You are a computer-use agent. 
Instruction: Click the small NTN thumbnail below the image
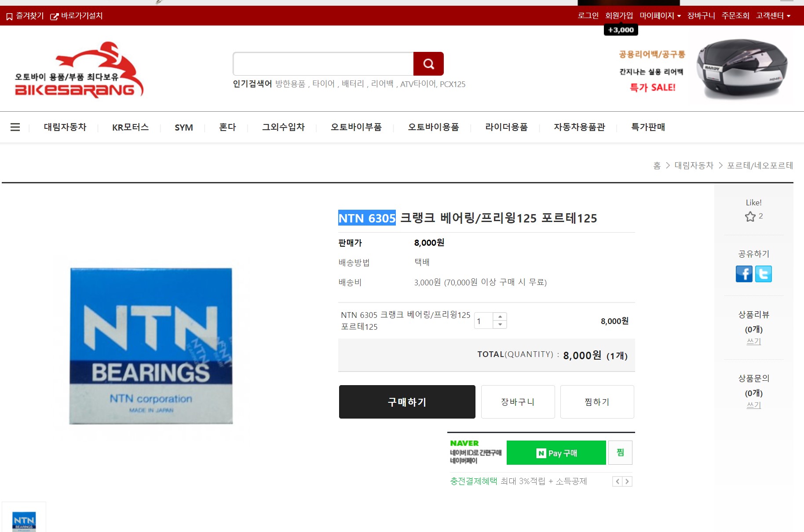pos(24,521)
